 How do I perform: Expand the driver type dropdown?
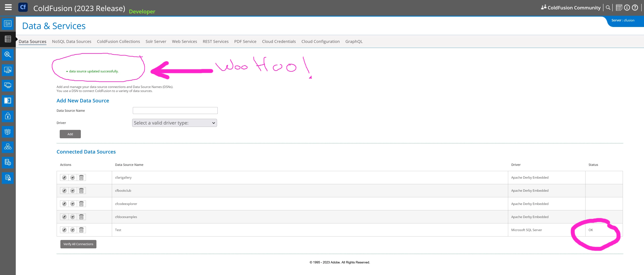tap(174, 123)
